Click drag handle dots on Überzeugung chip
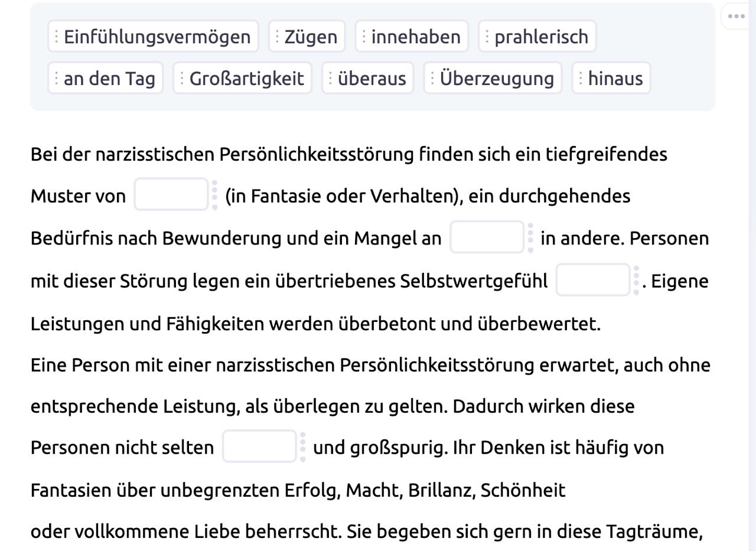The width and height of the screenshot is (756, 551). 432,78
